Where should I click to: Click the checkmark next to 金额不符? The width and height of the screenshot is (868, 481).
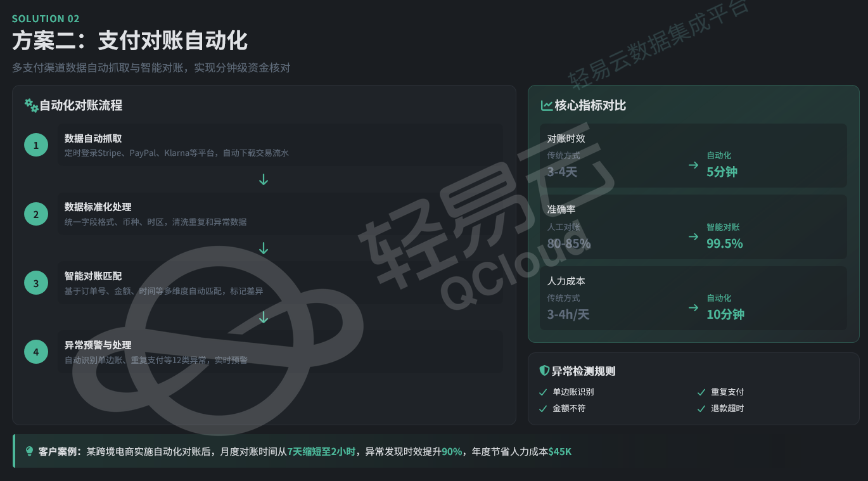(542, 409)
